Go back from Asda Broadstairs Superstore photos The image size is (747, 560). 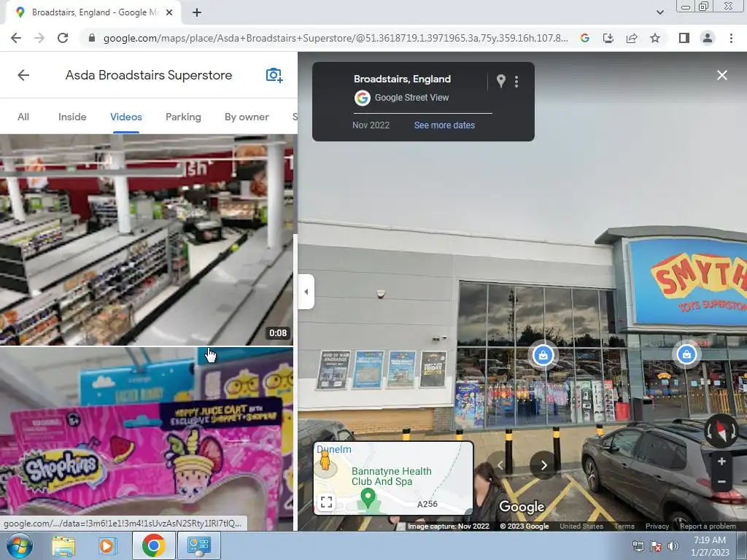click(23, 75)
